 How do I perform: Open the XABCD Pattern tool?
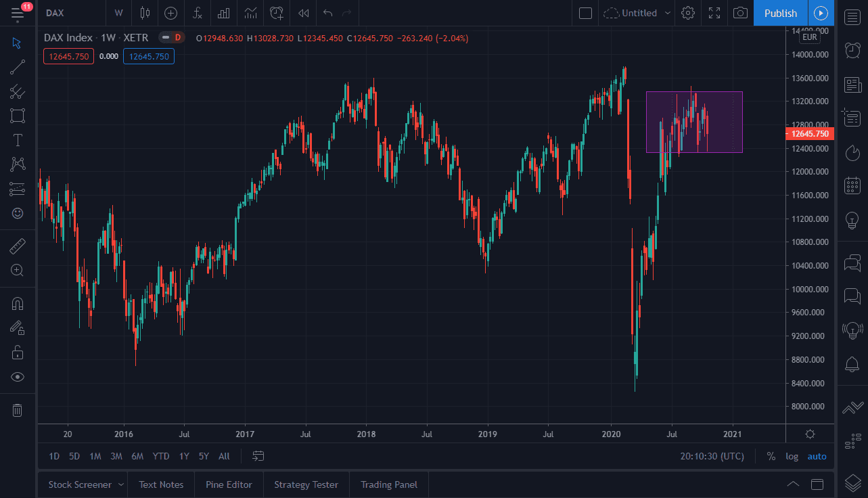(18, 164)
